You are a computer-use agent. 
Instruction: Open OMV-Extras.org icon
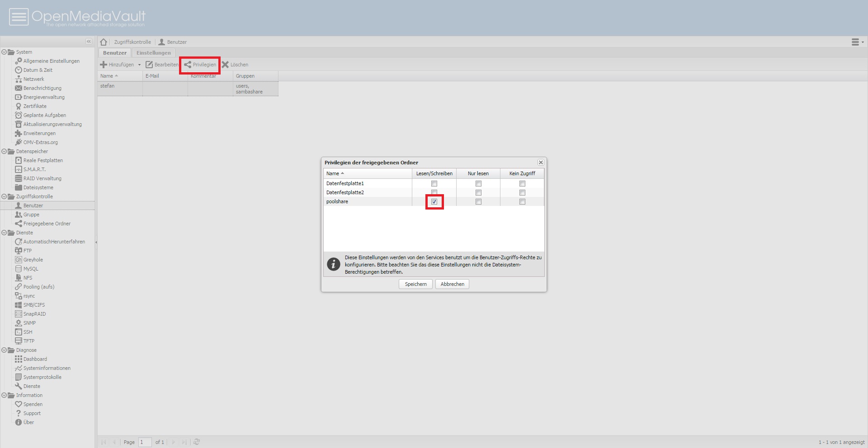pos(19,142)
